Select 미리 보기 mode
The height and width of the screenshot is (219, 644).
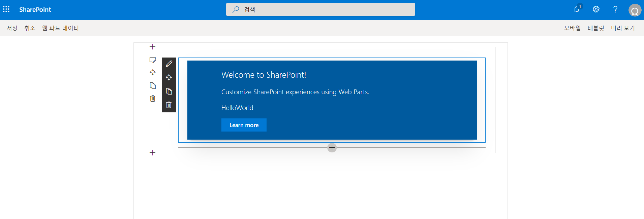click(623, 28)
